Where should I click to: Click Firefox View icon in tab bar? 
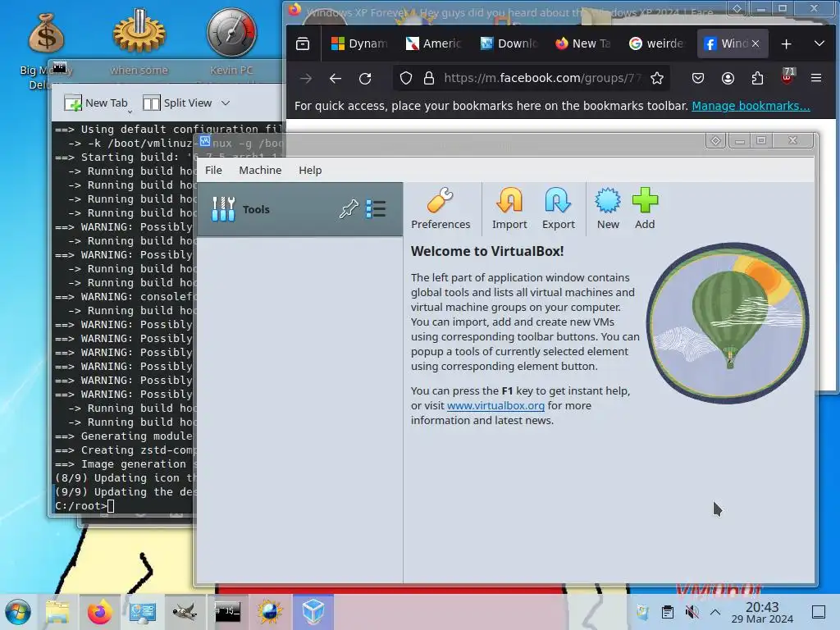coord(303,44)
